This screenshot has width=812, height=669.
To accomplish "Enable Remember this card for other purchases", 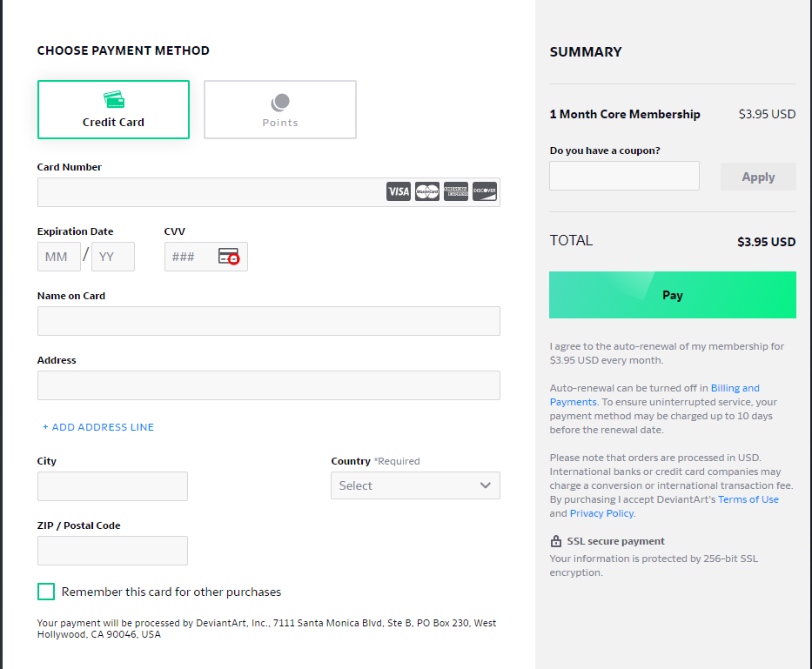I will [46, 592].
